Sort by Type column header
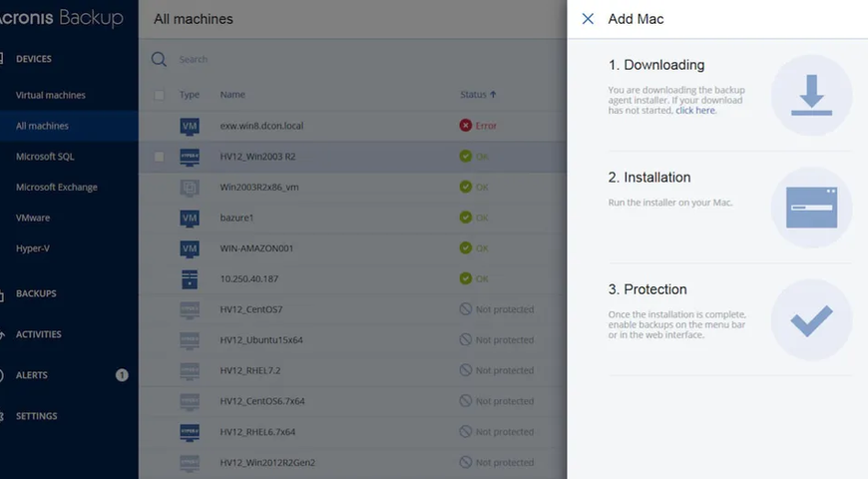The height and width of the screenshot is (479, 868). point(190,95)
